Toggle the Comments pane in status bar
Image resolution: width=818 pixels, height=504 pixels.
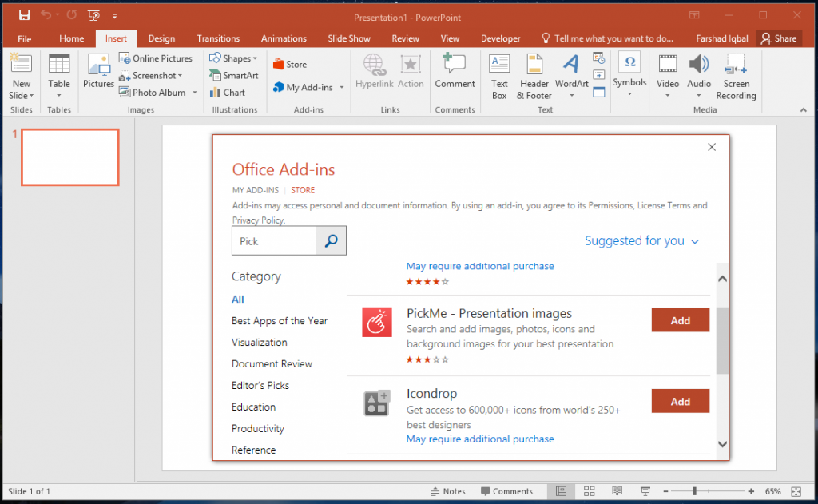tap(506, 491)
